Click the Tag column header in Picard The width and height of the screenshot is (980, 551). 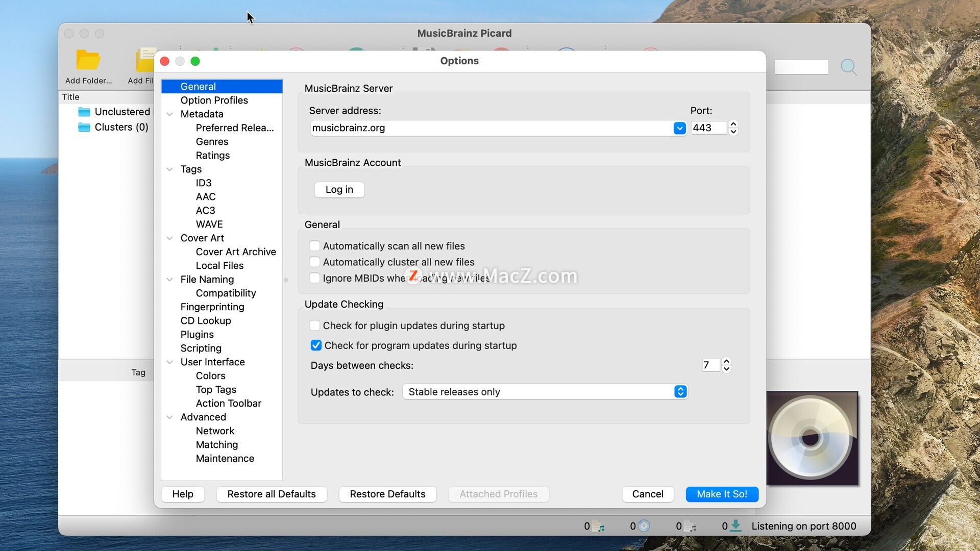click(138, 372)
